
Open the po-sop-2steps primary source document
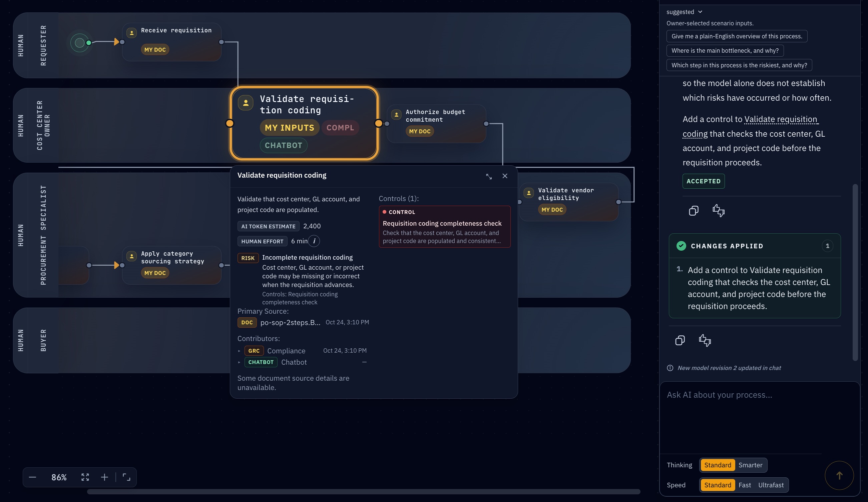pyautogui.click(x=290, y=322)
